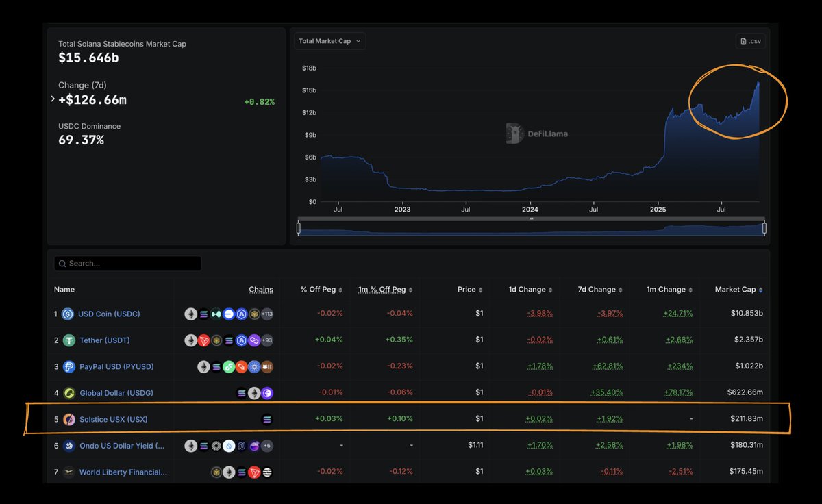Viewport: 822px width, 504px height.
Task: Click Solana chain icon in Solstice USX row
Action: [267, 419]
